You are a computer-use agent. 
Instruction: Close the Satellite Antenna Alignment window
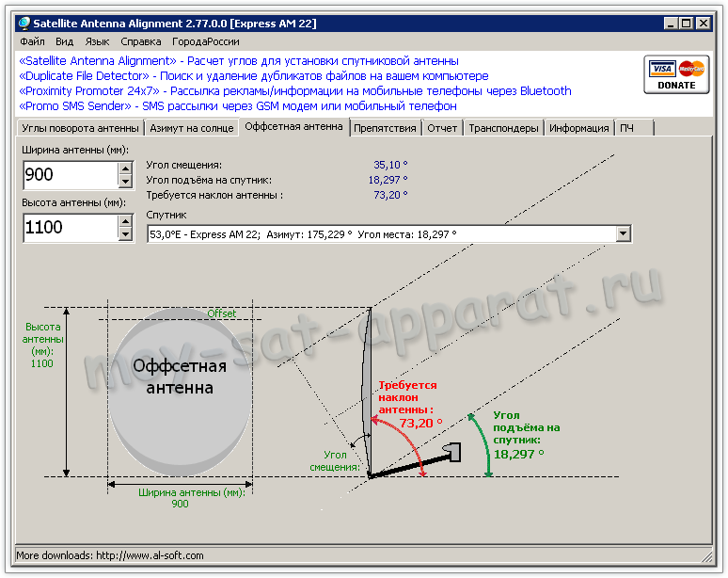[704, 24]
